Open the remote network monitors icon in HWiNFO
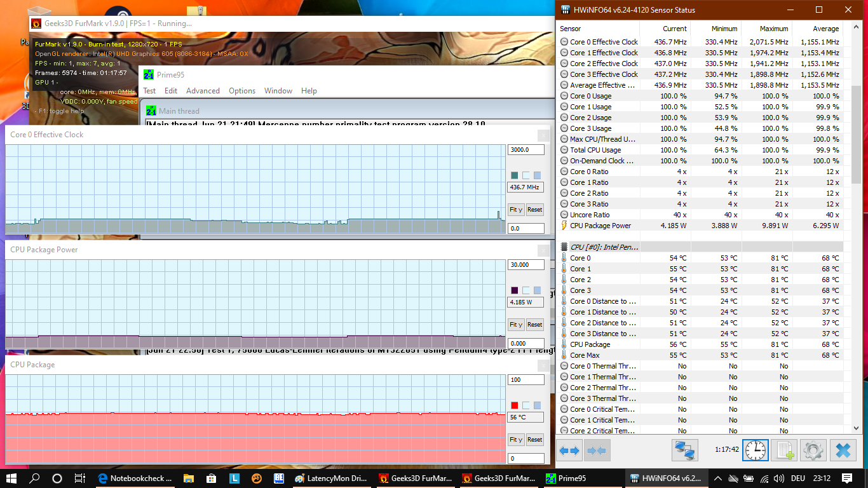Viewport: 868px width, 488px height. pos(685,451)
